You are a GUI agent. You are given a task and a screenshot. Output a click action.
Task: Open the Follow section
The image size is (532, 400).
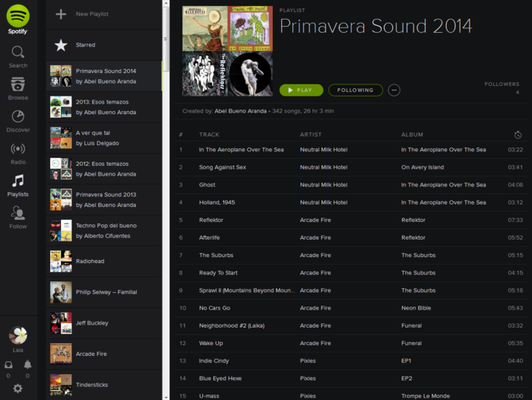pyautogui.click(x=17, y=217)
